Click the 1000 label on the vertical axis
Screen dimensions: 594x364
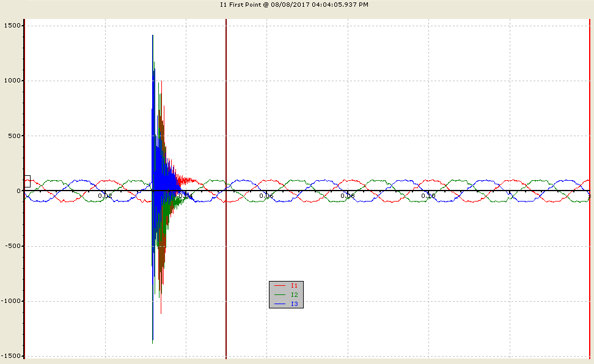pos(12,80)
